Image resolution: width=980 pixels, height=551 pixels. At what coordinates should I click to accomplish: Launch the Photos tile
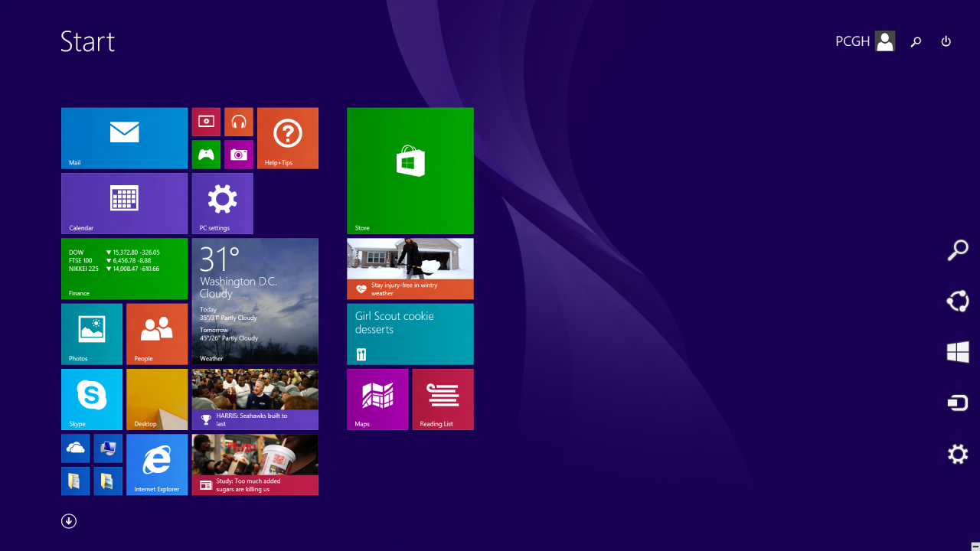[x=92, y=334]
